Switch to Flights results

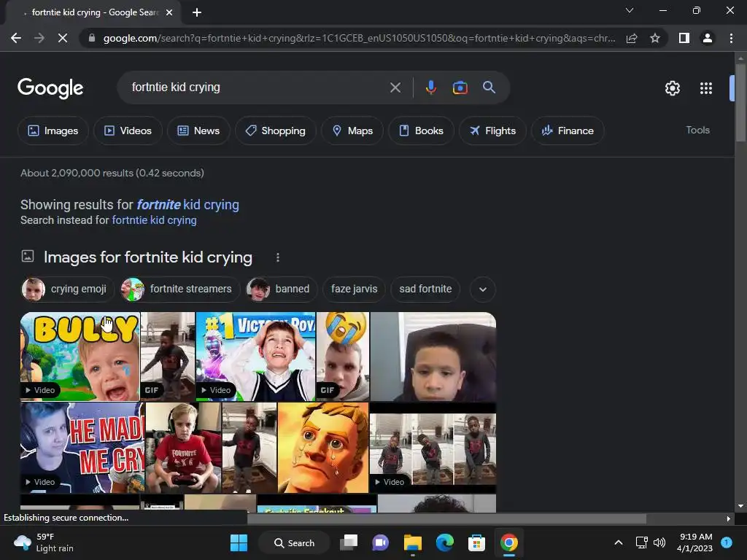492,131
